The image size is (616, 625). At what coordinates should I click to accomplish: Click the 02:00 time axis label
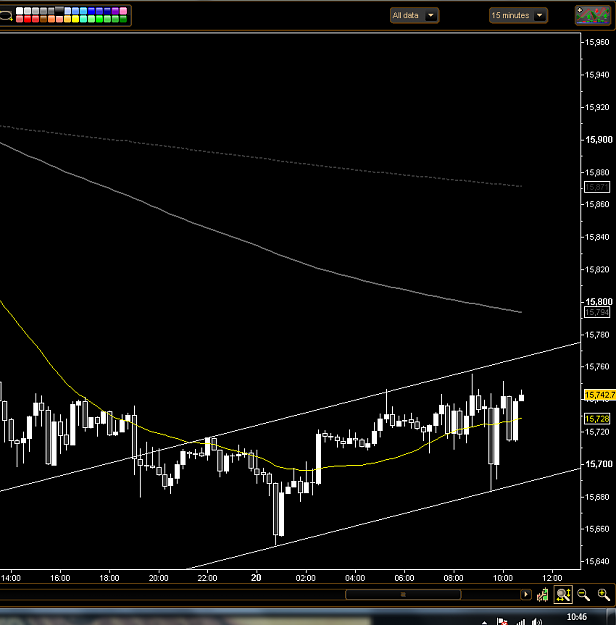[305, 578]
